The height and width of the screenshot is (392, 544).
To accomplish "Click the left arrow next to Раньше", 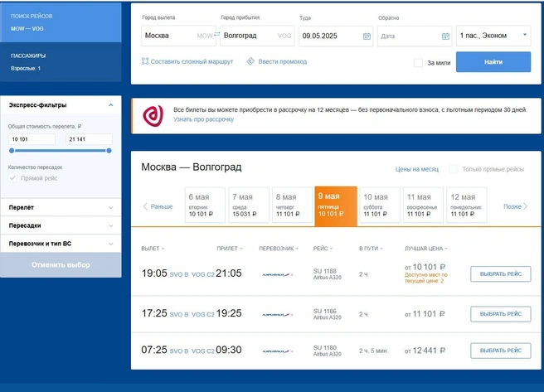I will 145,206.
